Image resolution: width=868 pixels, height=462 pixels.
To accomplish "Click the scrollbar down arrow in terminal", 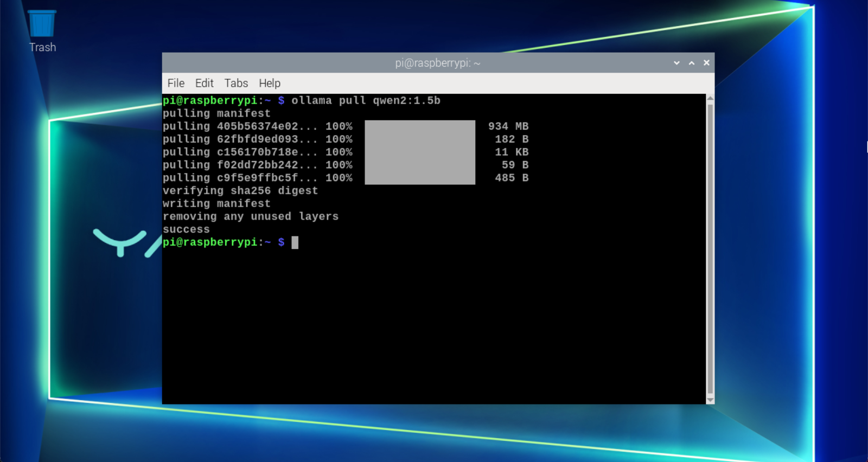I will point(710,400).
